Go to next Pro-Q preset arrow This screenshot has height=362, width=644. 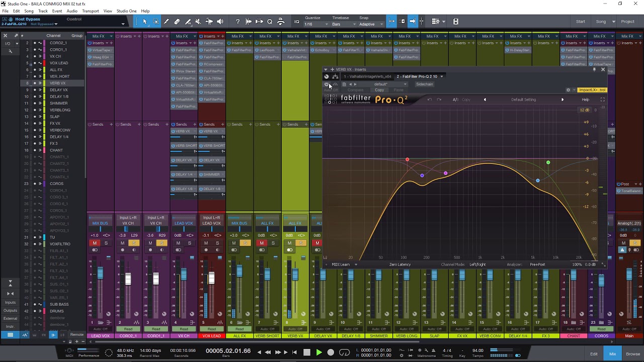click(562, 100)
